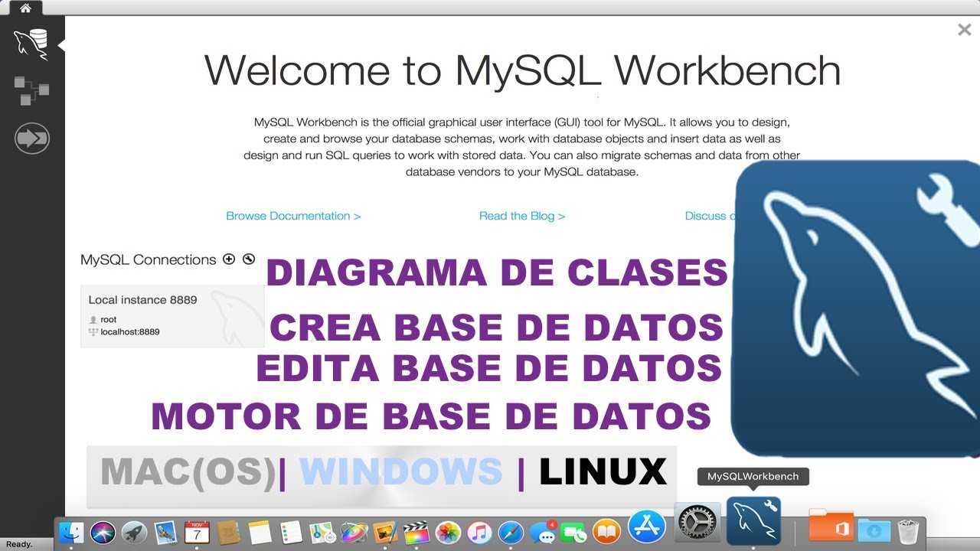980x551 pixels.
Task: Open iTunes music icon
Action: 479,533
